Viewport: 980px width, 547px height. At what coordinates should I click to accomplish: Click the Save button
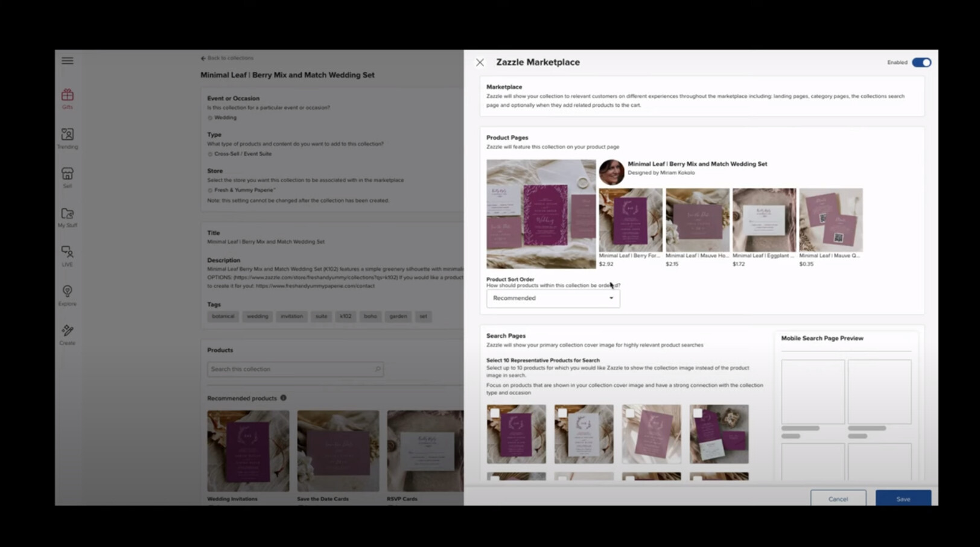pos(903,498)
